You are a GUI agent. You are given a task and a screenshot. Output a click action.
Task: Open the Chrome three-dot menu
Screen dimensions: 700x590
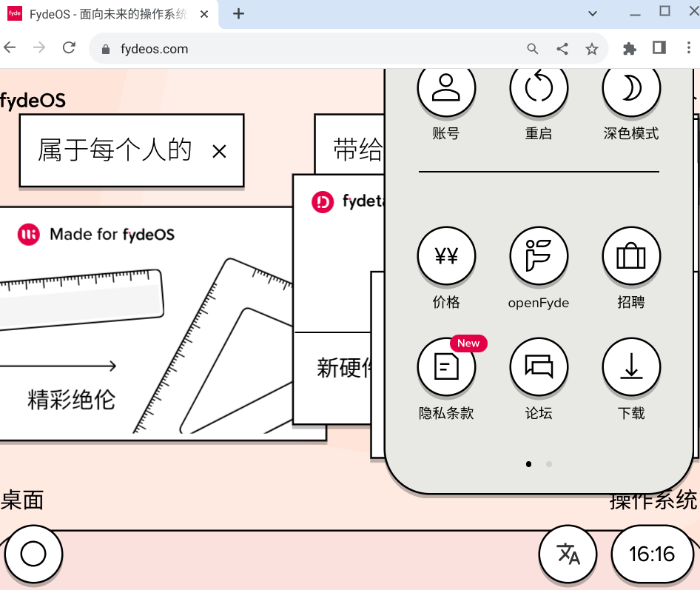coord(689,47)
